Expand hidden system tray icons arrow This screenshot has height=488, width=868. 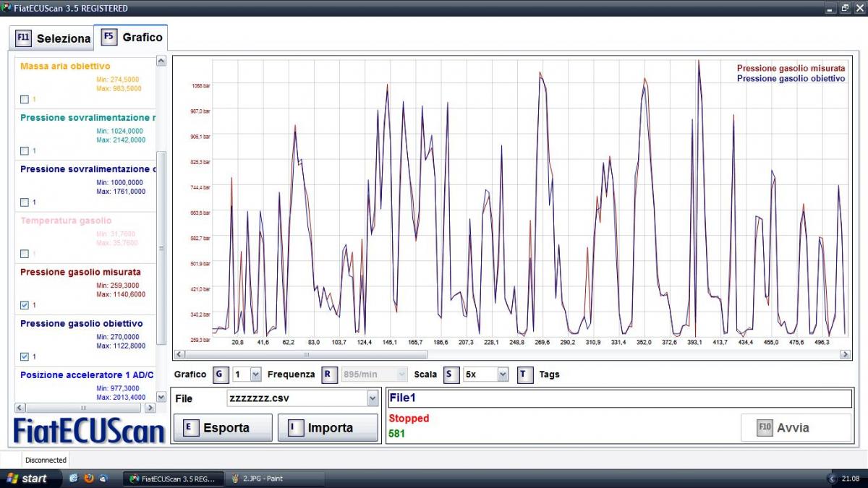click(x=832, y=479)
